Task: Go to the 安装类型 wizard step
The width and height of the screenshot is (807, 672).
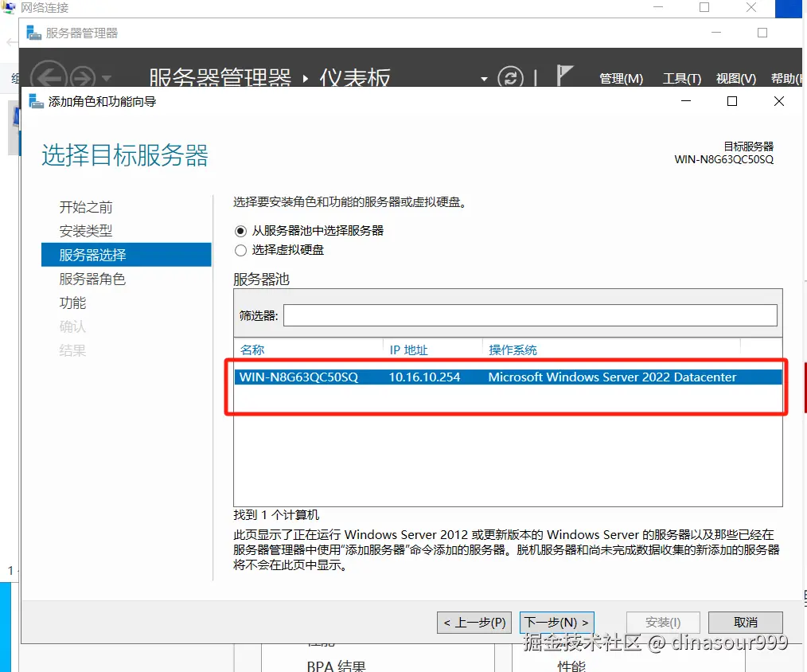Action: pyautogui.click(x=86, y=231)
